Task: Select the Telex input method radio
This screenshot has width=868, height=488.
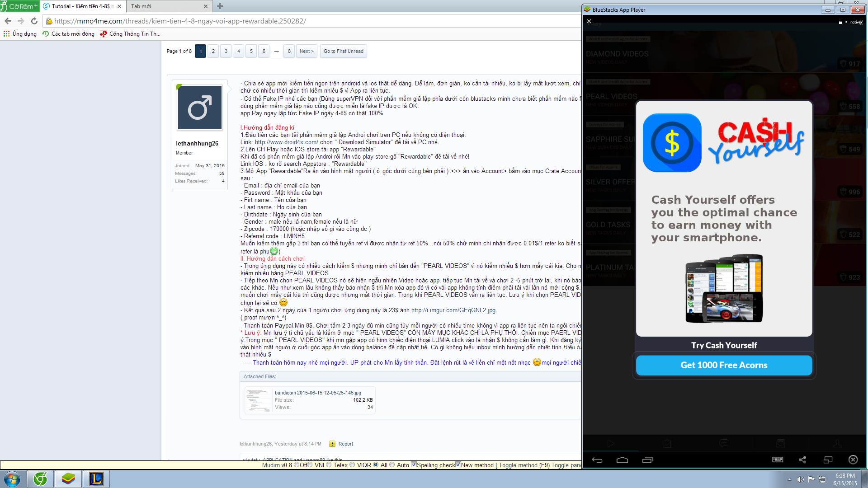Action: [329, 465]
